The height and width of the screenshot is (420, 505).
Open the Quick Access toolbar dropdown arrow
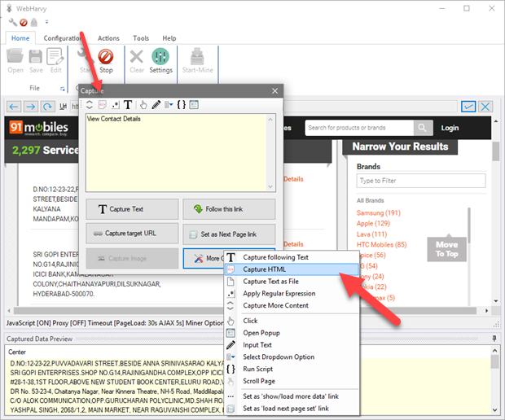tap(46, 21)
